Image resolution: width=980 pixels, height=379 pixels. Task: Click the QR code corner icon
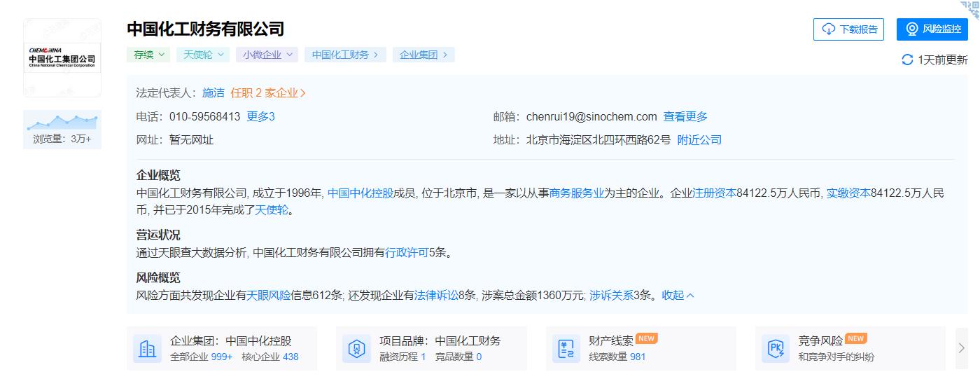[969, 10]
